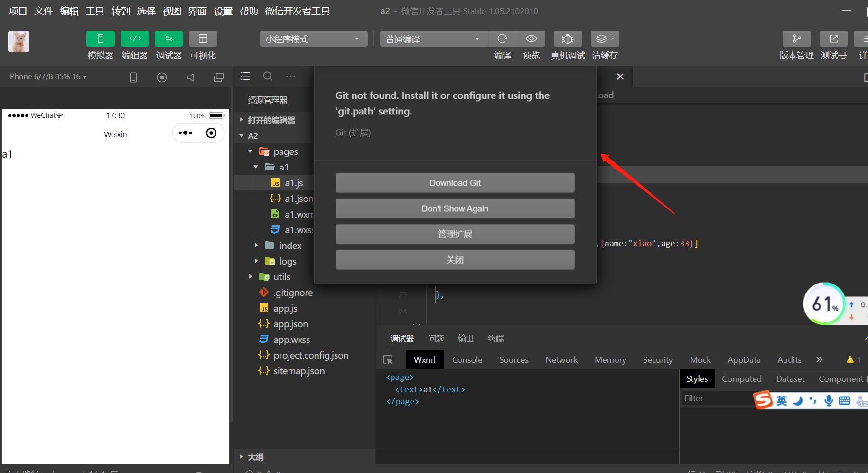The height and width of the screenshot is (473, 868).
Task: Toggle the debugger (调试器) panel button
Action: [x=169, y=38]
